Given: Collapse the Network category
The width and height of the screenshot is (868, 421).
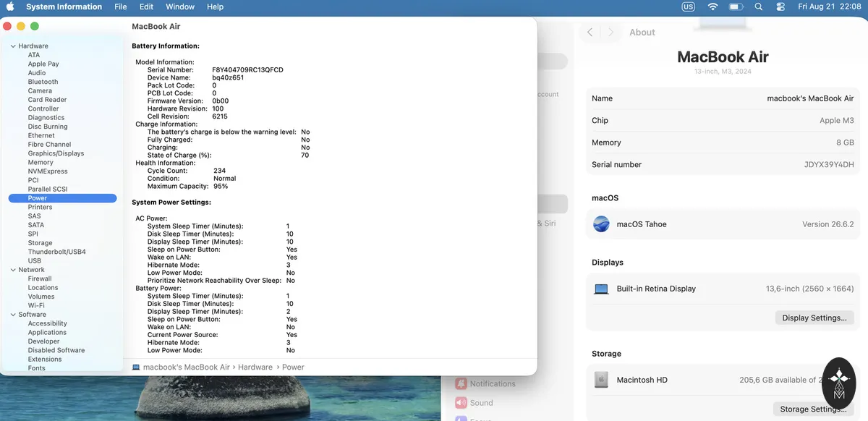Looking at the screenshot, I should [13, 270].
